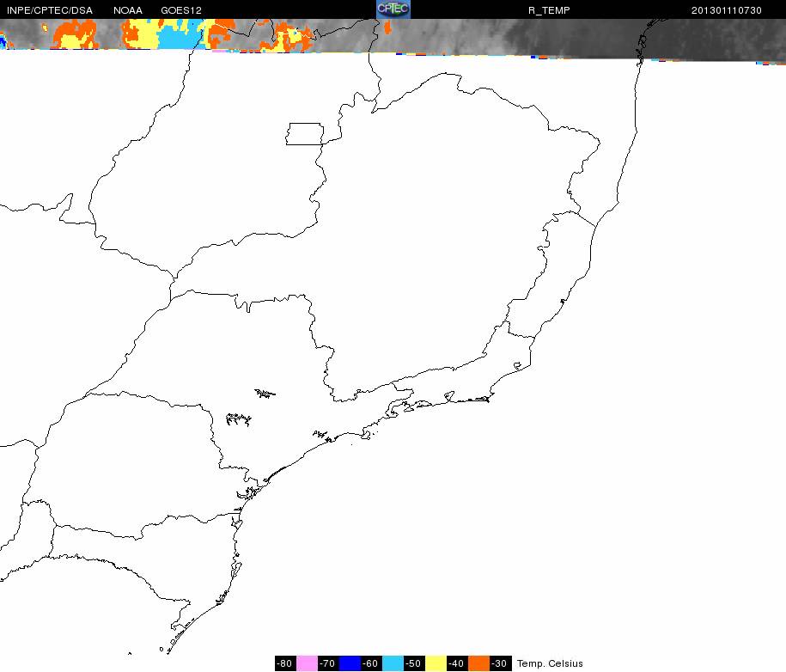The height and width of the screenshot is (672, 786).
Task: Click the GOES12 satellite label
Action: point(181,10)
